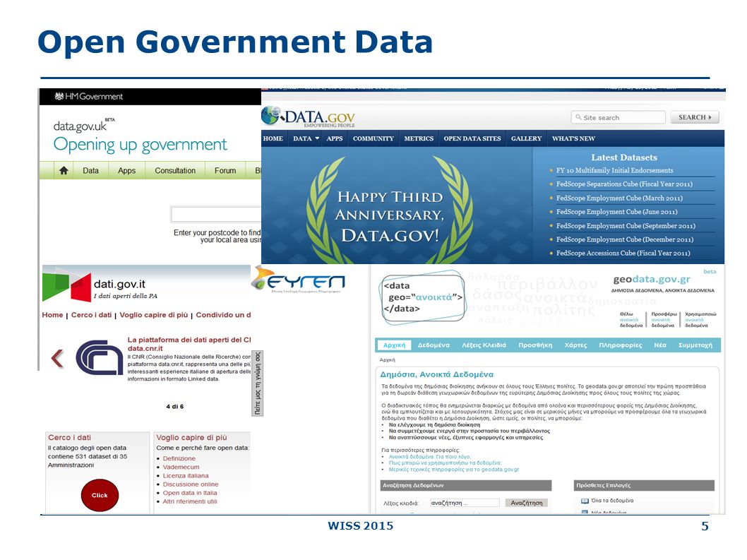Click the EYTEN logo
This screenshot has width=747, height=560.
pyautogui.click(x=298, y=279)
